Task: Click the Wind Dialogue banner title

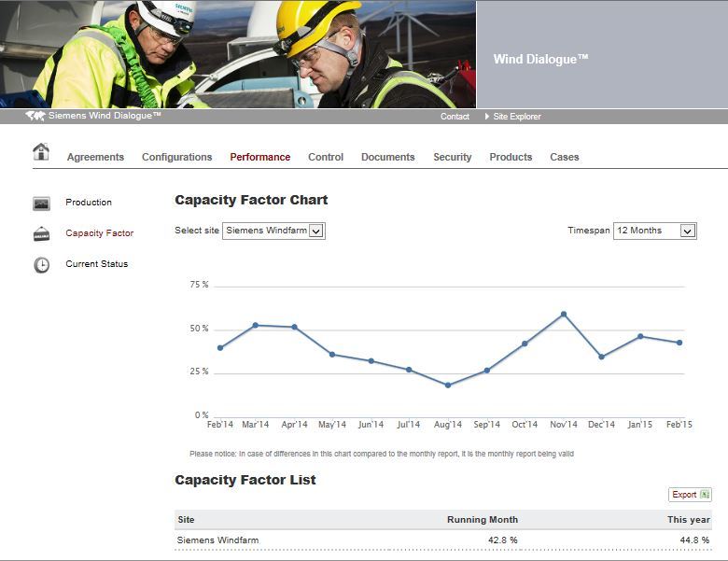Action: tap(540, 60)
